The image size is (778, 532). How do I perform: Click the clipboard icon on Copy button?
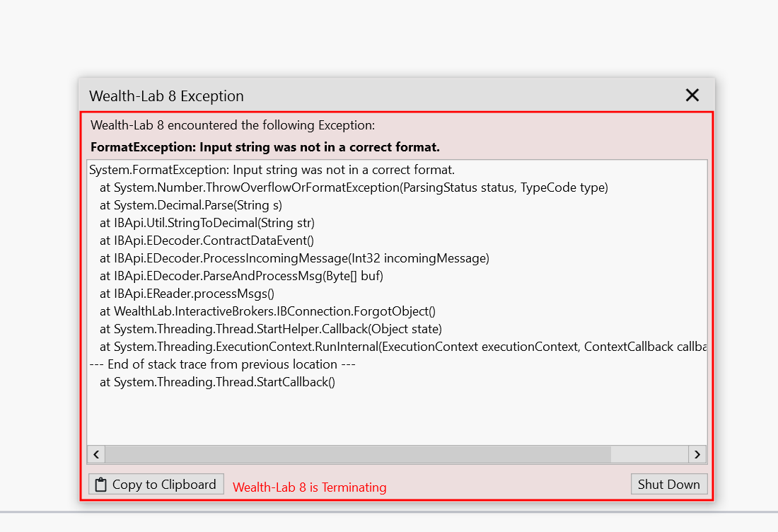[x=100, y=485]
